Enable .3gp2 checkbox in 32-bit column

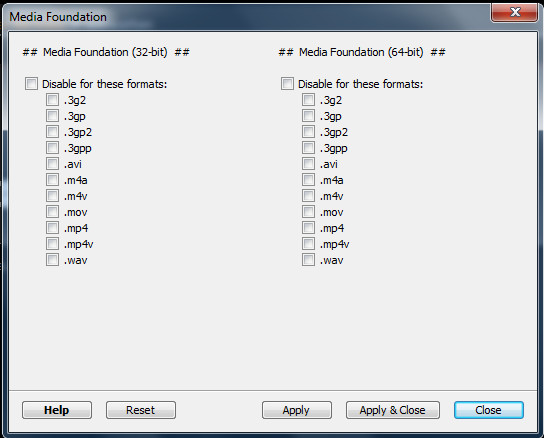(52, 132)
